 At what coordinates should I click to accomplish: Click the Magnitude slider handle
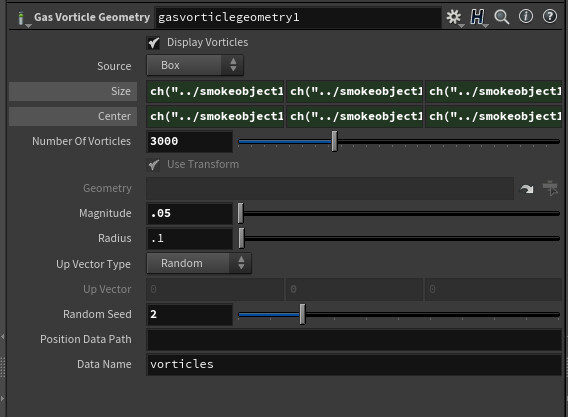click(241, 213)
